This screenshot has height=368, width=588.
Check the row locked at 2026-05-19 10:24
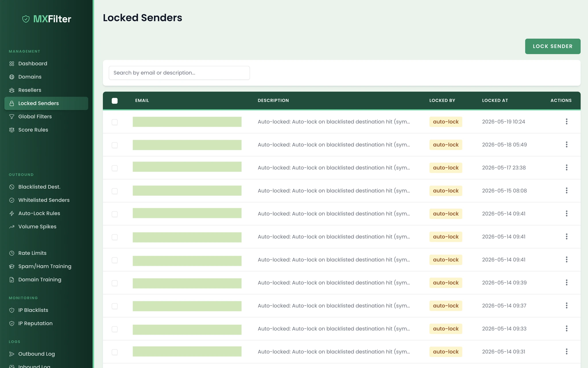click(x=115, y=122)
